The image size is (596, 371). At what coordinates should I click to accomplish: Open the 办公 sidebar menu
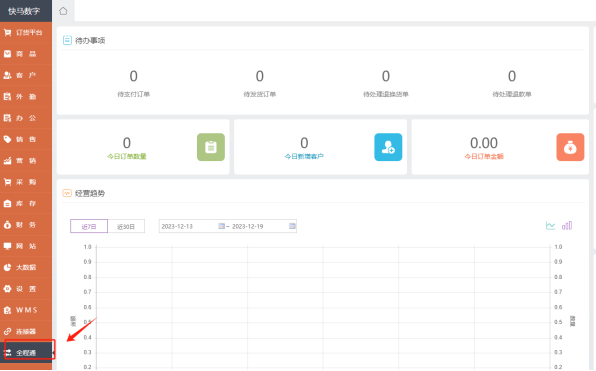pos(26,118)
